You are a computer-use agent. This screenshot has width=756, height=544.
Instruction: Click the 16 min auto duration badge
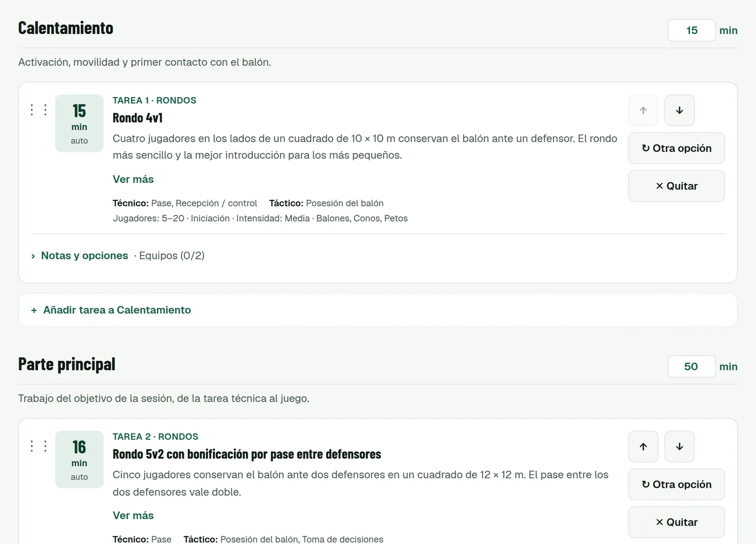pos(79,459)
